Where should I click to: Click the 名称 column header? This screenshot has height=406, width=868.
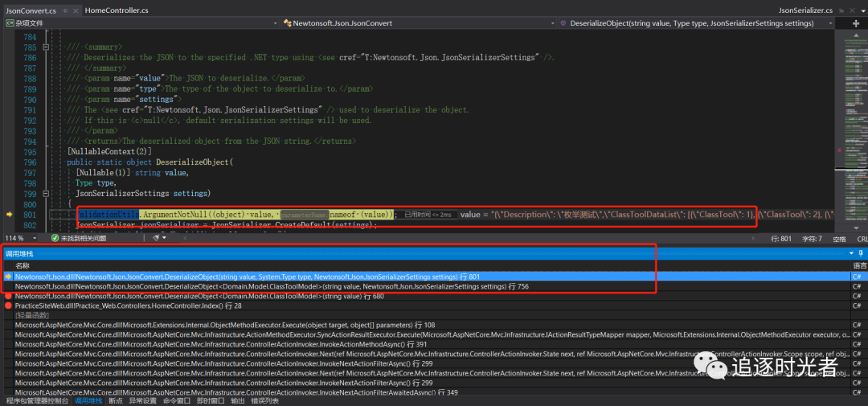tap(23, 266)
